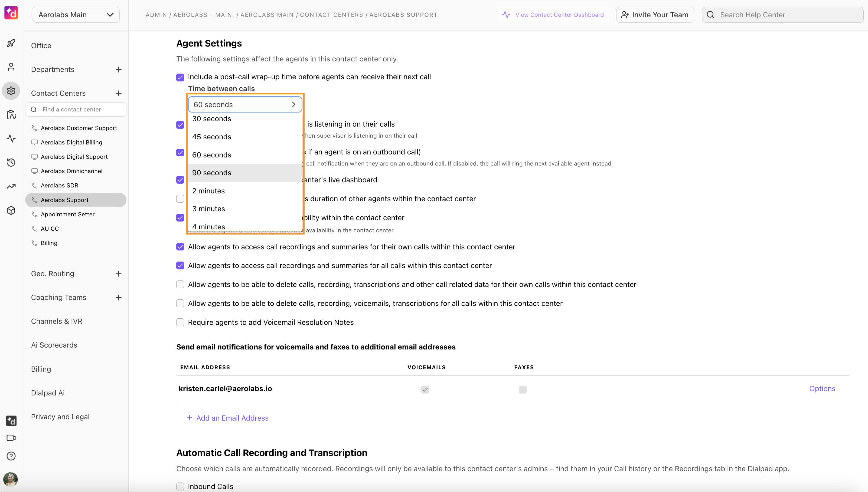Viewport: 868px width, 492px height.
Task: Choose 30 seconds from the dropdown list
Action: [x=245, y=119]
